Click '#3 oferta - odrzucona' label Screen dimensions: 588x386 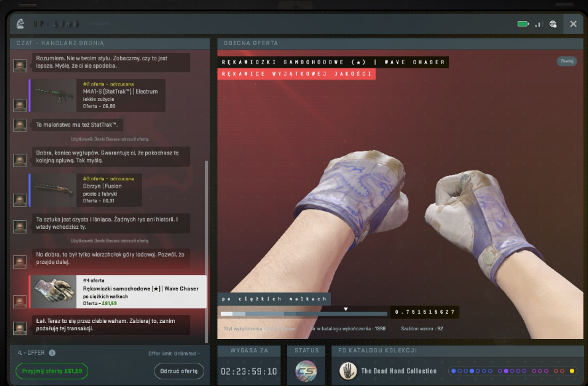[x=108, y=179]
